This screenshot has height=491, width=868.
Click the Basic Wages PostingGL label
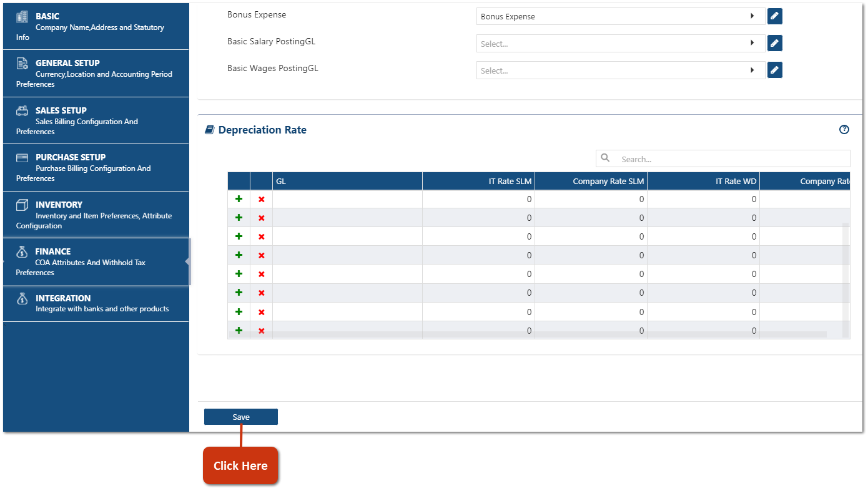[273, 68]
